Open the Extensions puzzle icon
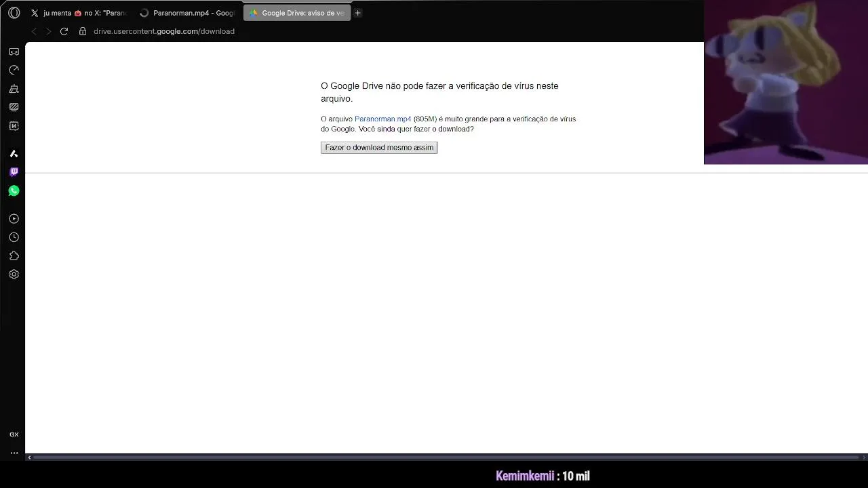This screenshot has height=488, width=868. click(14, 256)
